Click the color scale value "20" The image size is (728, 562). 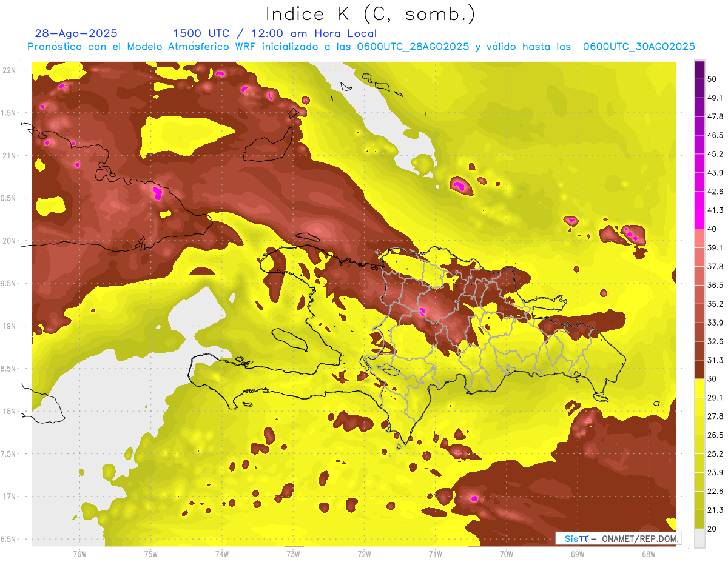point(712,529)
